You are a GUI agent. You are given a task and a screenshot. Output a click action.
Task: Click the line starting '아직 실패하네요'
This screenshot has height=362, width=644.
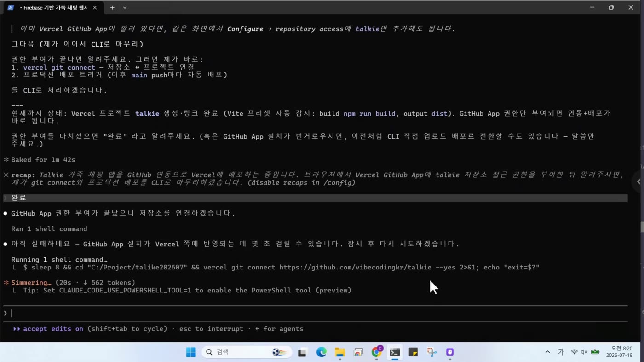coord(235,244)
